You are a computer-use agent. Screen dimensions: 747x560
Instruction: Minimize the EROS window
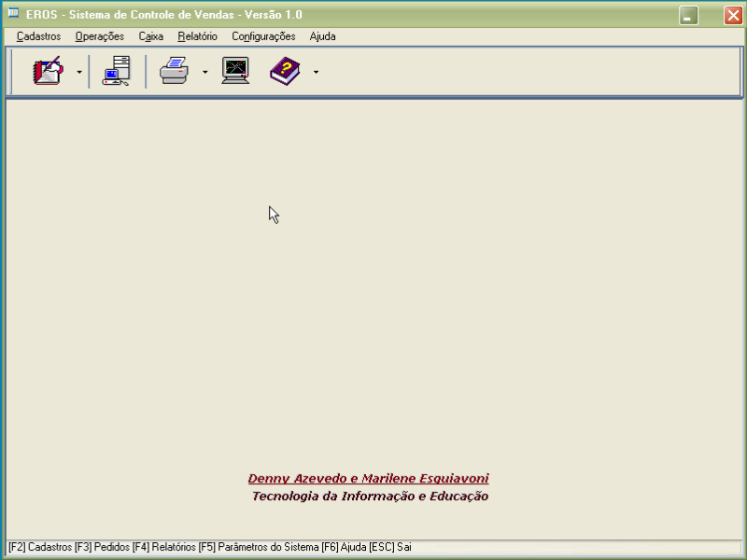[x=689, y=15]
